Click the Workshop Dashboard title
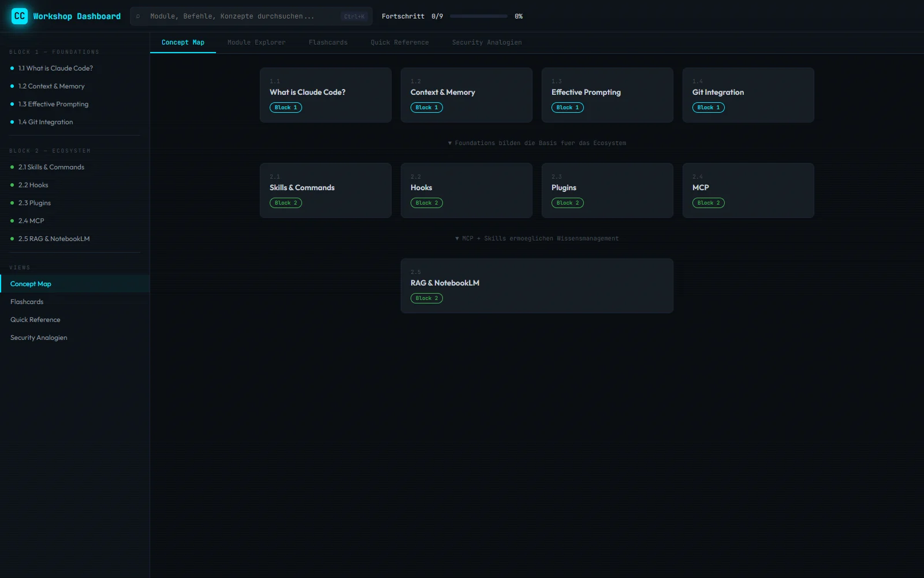The width and height of the screenshot is (924, 578). tap(77, 16)
